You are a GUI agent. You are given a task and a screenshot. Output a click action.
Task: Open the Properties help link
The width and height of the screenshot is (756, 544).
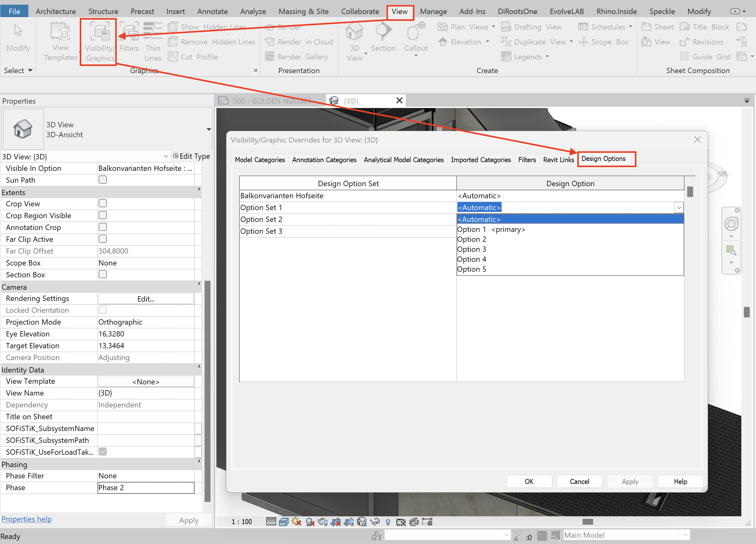pyautogui.click(x=27, y=519)
